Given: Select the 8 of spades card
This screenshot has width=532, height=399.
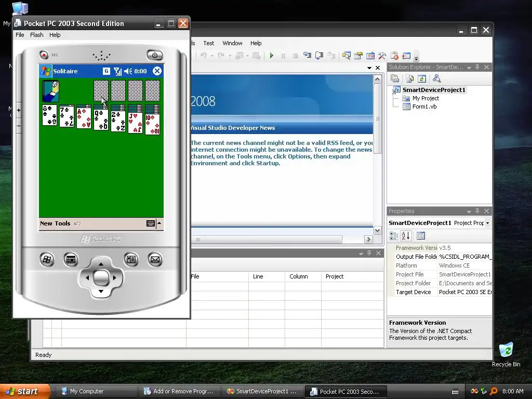Looking at the screenshot, I should [49, 115].
